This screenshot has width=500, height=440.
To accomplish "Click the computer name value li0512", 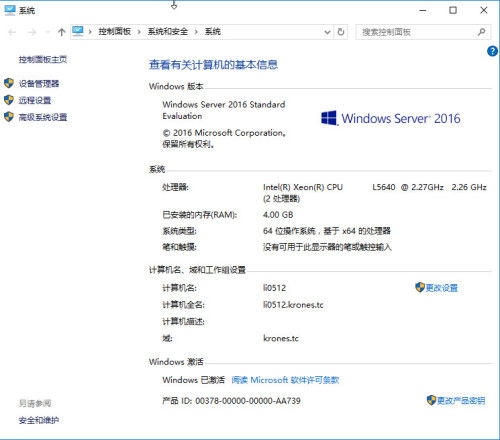I will tap(274, 288).
